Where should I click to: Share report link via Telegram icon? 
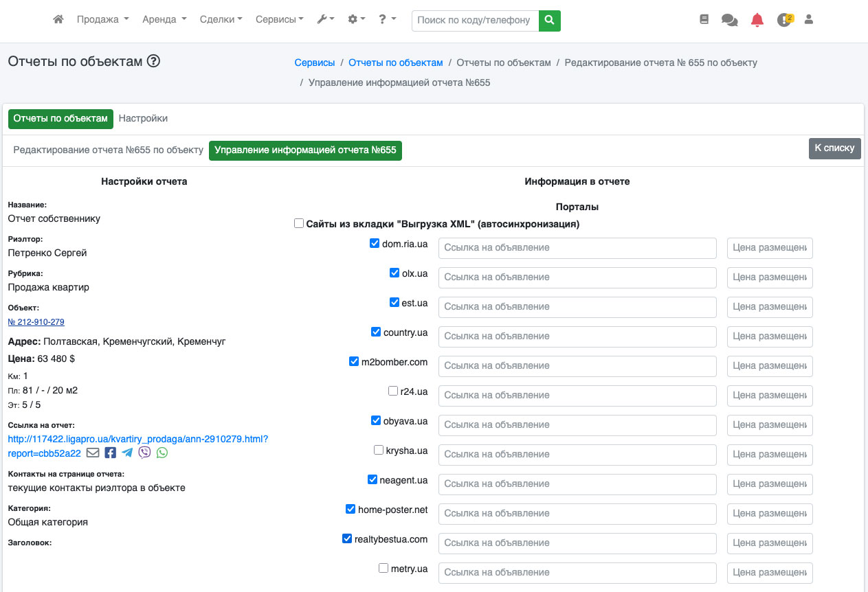(x=127, y=453)
